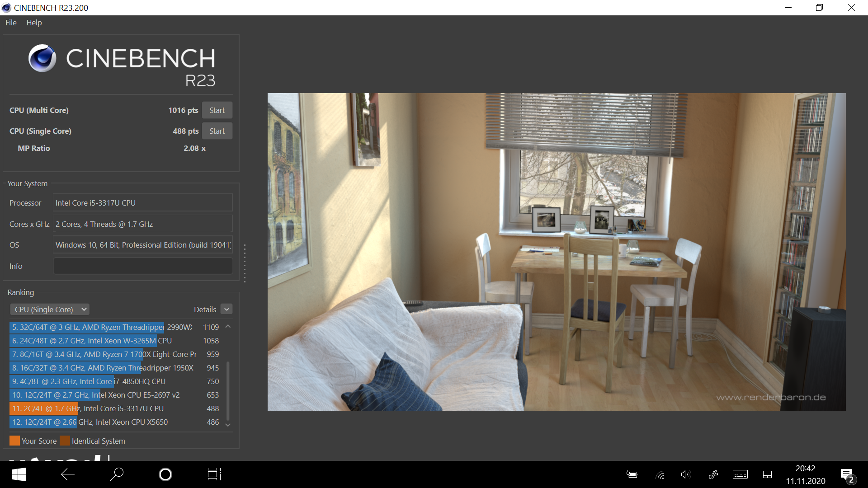Viewport: 868px width, 488px height.
Task: Click the speaker volume tray icon
Action: pos(685,474)
